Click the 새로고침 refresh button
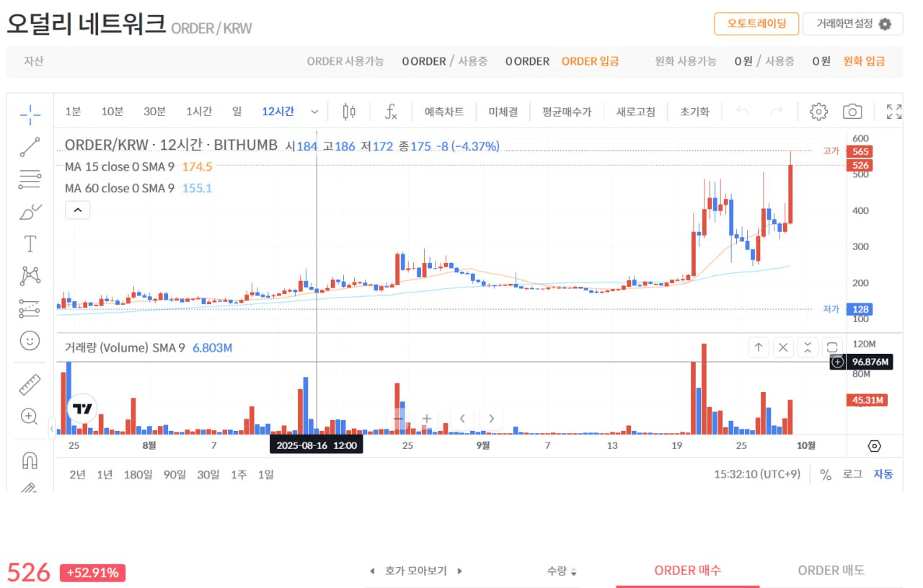923x588 pixels. tap(635, 112)
